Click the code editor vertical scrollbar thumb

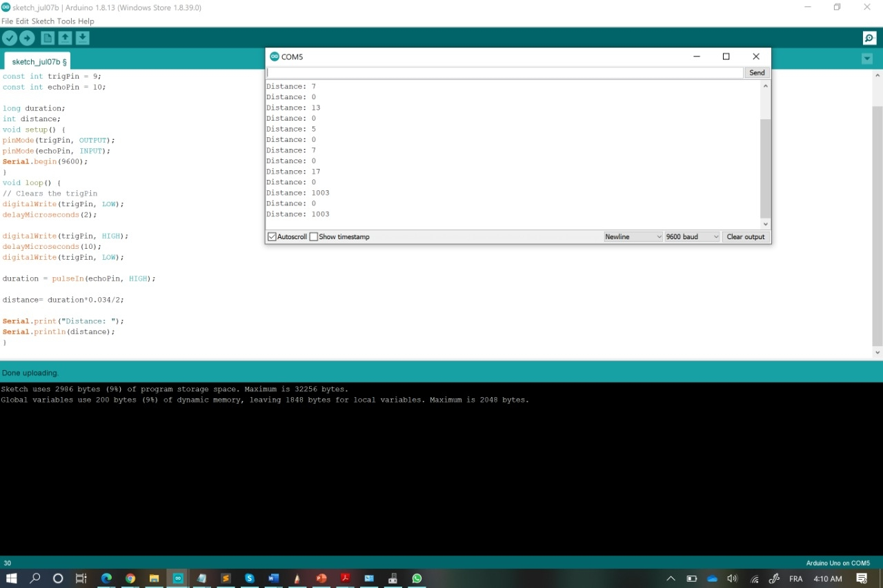click(x=877, y=225)
